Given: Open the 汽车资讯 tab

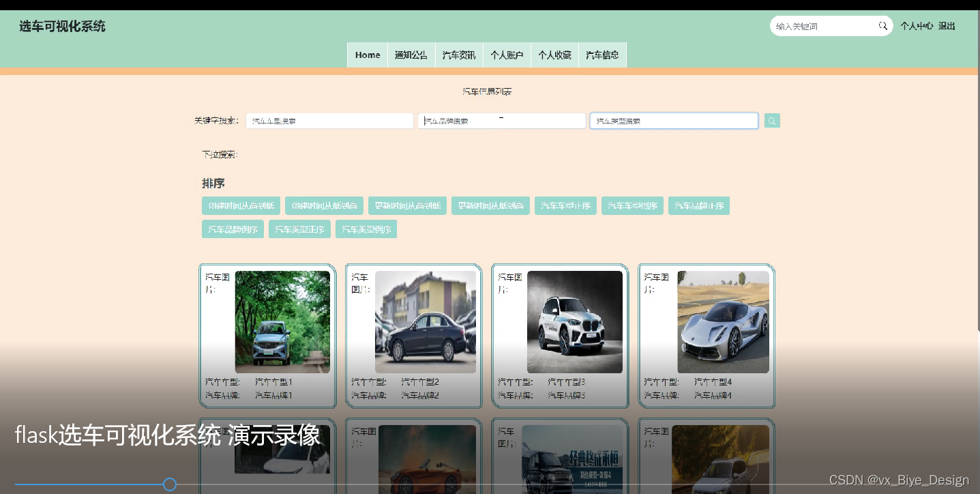Looking at the screenshot, I should (459, 55).
